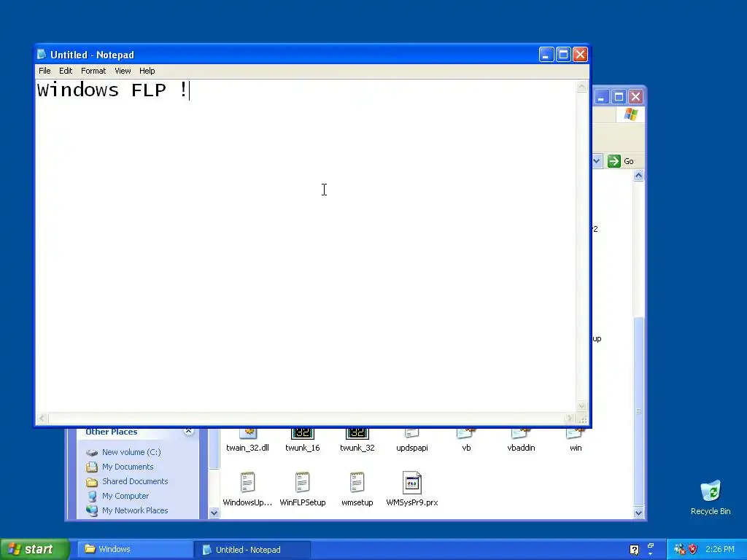Select the WMSysPr9.prx file icon
Viewport: 747px width, 560px height.
tap(412, 483)
